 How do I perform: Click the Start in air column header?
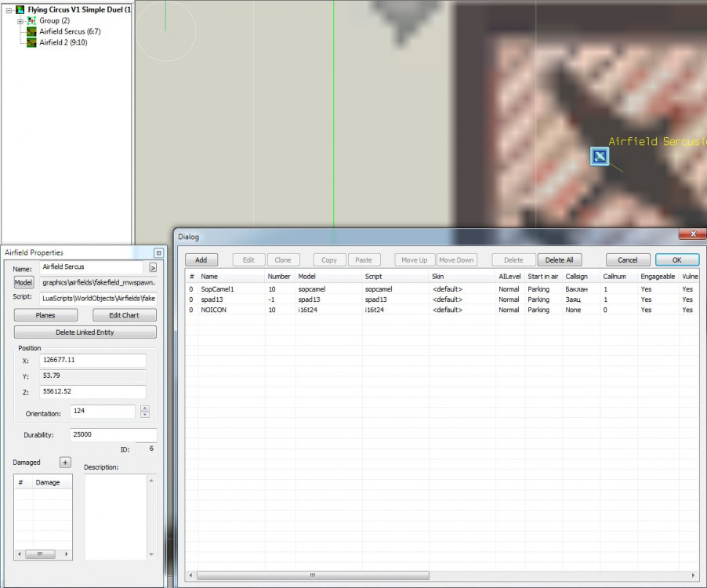(x=543, y=277)
